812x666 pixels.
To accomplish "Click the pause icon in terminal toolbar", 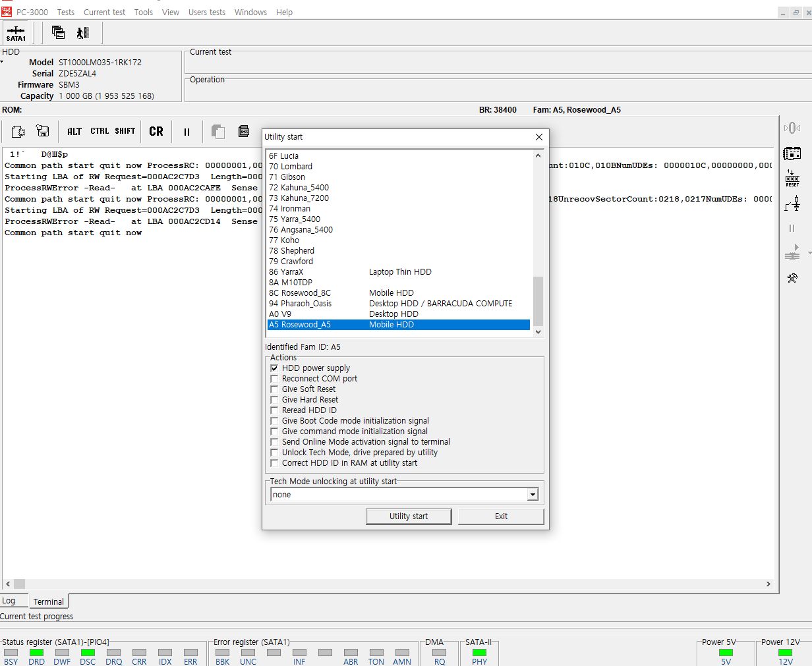I will point(187,132).
